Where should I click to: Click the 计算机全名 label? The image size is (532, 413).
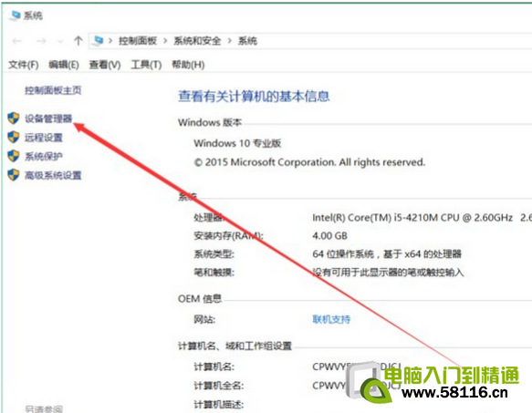tap(219, 386)
